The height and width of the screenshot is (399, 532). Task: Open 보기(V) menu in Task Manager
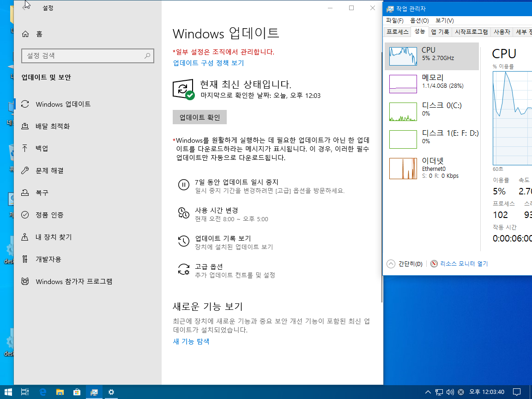pyautogui.click(x=444, y=21)
